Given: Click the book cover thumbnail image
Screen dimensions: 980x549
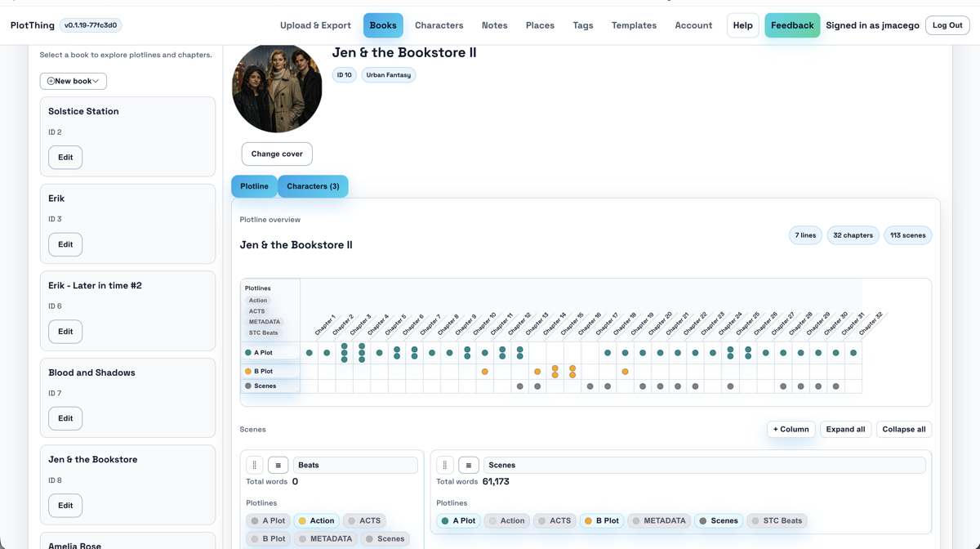Looking at the screenshot, I should (x=277, y=88).
